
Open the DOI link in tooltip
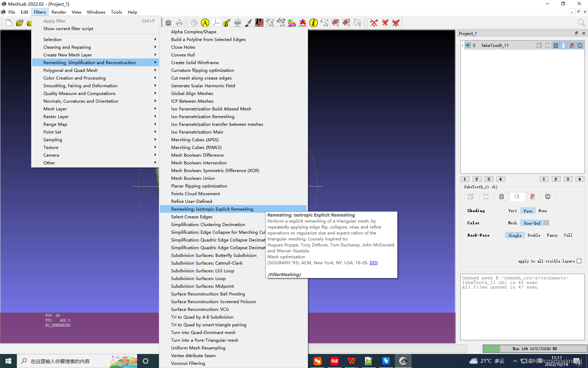pyautogui.click(x=373, y=263)
